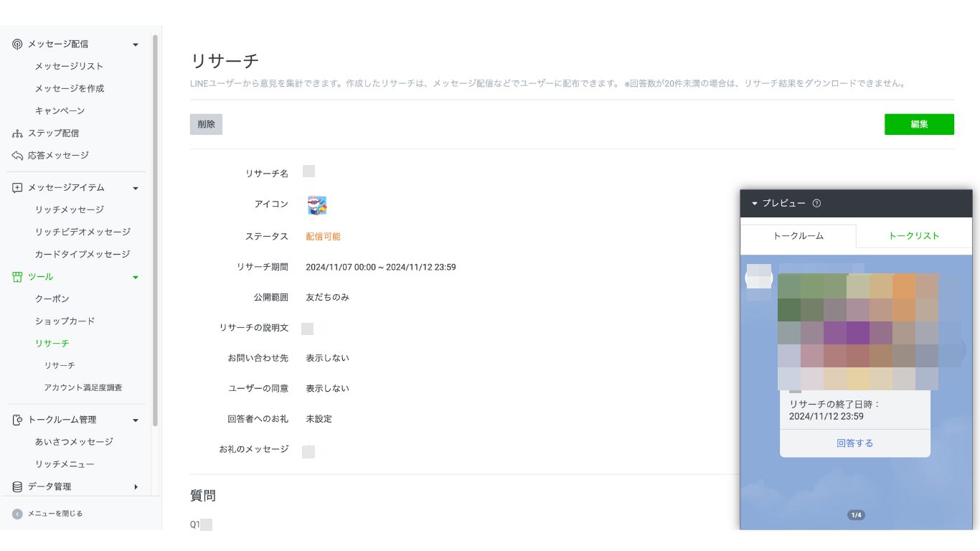Viewport: 980px width, 551px height.
Task: Click the sidebar vertical scrollbar
Action: (x=156, y=230)
